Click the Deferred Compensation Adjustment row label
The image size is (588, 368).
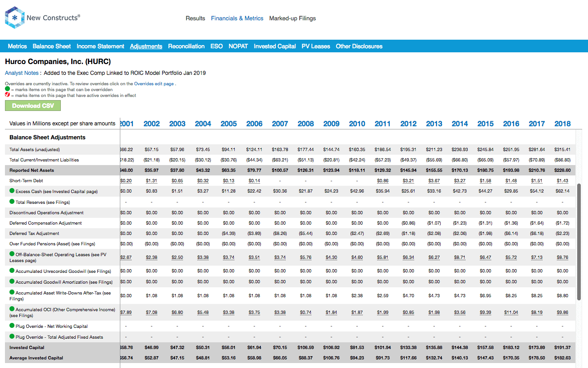coord(46,223)
